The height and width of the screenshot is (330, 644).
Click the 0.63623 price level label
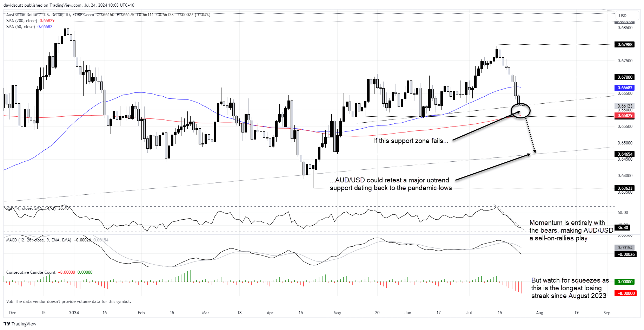point(625,188)
